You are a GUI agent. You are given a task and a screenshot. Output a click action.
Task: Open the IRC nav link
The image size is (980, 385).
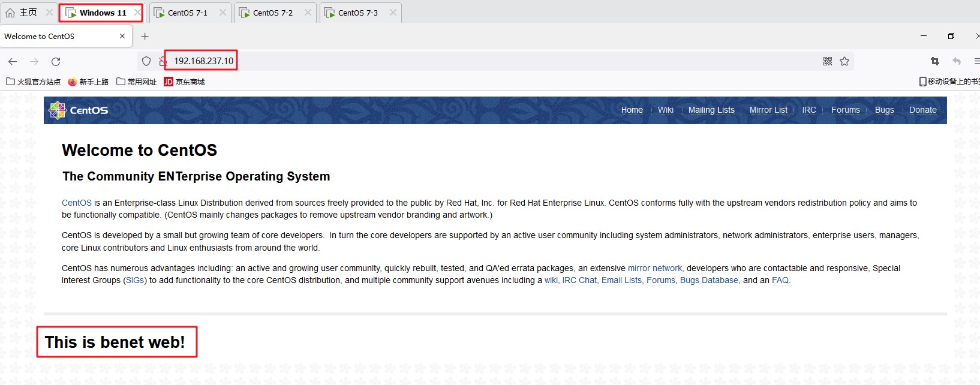click(x=809, y=110)
